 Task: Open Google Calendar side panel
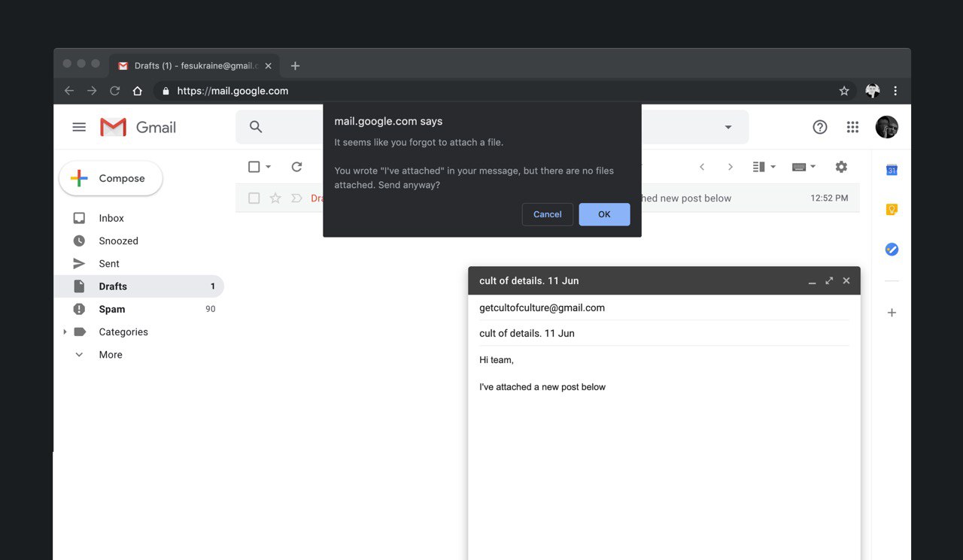tap(892, 170)
